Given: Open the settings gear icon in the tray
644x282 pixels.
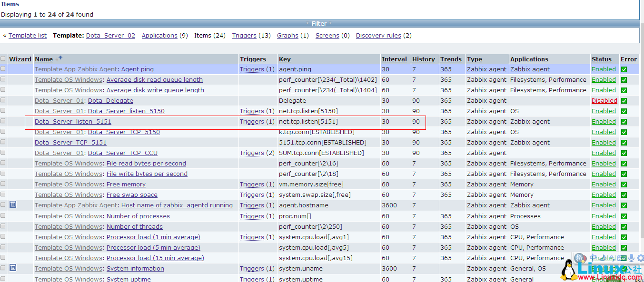Looking at the screenshot, I should pyautogui.click(x=640, y=257).
